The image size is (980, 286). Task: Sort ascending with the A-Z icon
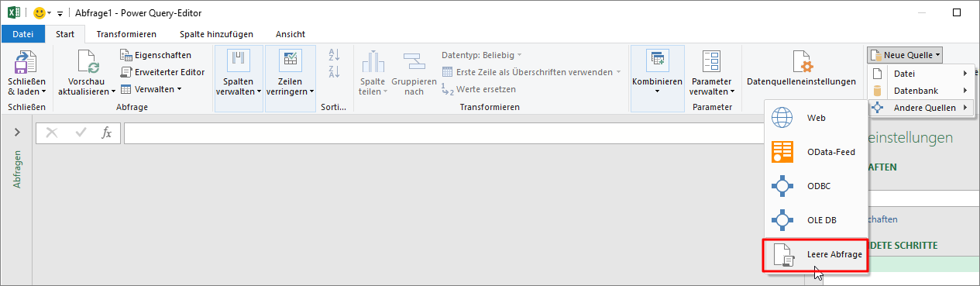[335, 55]
